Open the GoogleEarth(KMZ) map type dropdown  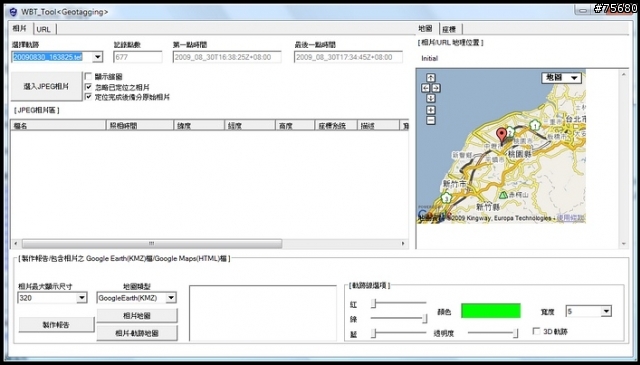(x=171, y=298)
